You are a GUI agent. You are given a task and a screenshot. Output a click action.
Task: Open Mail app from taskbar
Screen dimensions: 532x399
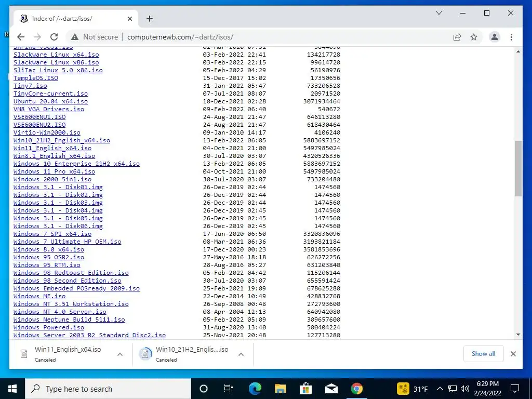click(331, 389)
